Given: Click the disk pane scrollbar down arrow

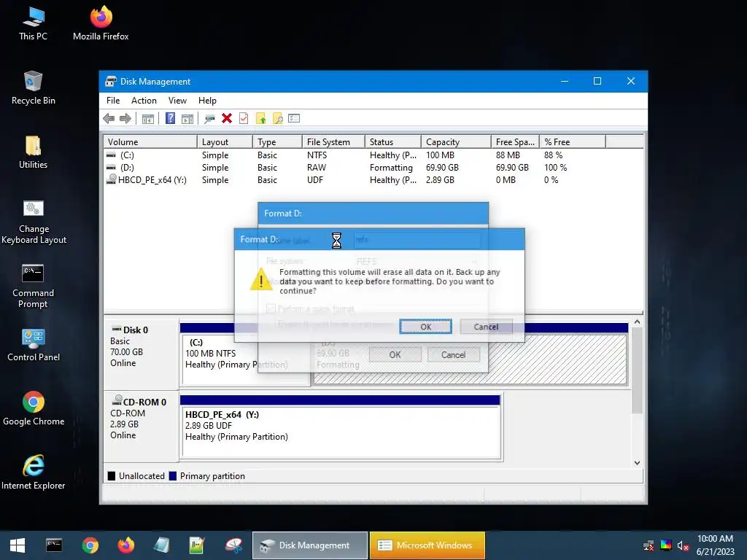Looking at the screenshot, I should click(637, 463).
